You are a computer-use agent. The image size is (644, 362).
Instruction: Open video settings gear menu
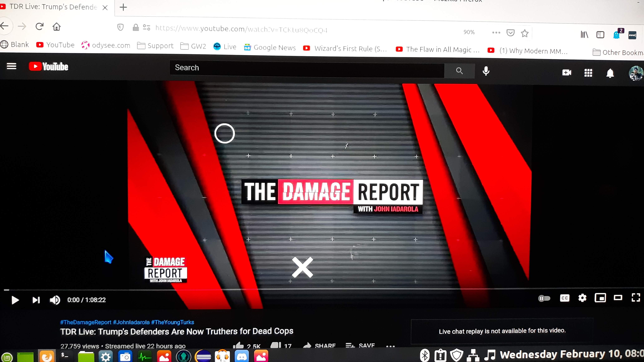coord(582,298)
